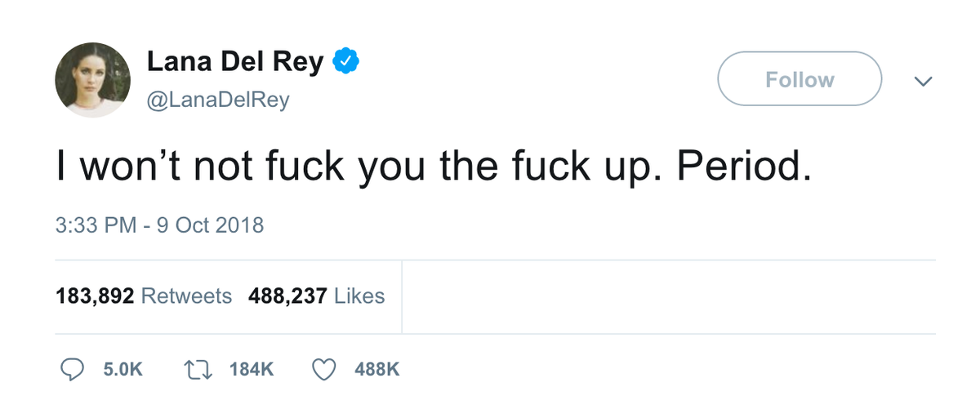The height and width of the screenshot is (418, 980).
Task: Open the tweet options chevron
Action: (x=923, y=80)
